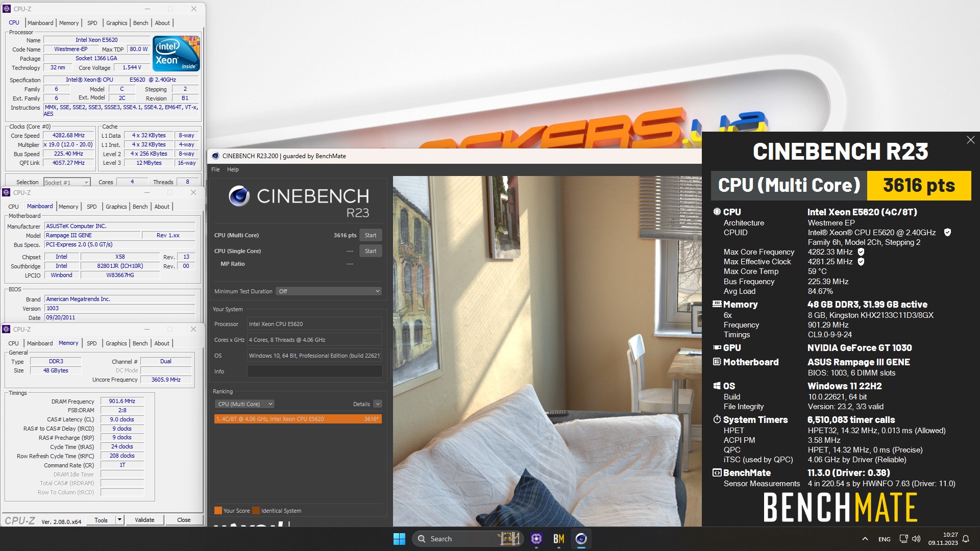
Task: Click Cinebench window title bar icon
Action: [x=215, y=156]
